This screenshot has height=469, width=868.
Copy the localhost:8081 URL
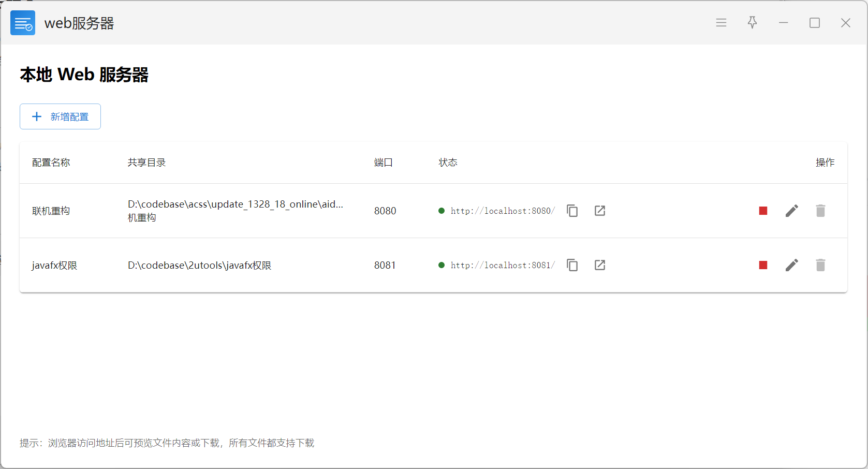coord(572,265)
